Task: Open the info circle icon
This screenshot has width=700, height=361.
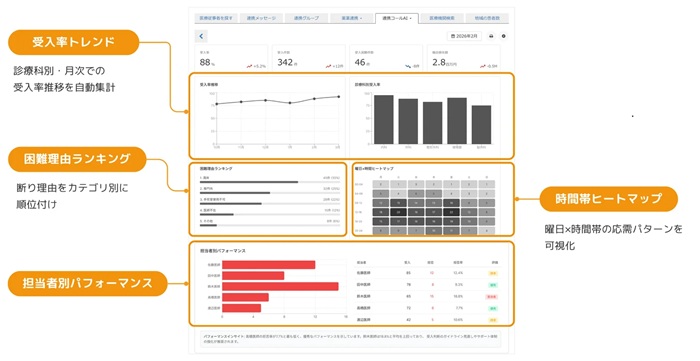Action: 504,36
